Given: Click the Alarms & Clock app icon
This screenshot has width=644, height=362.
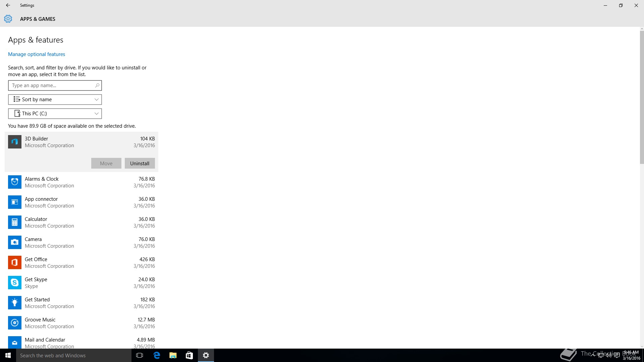Looking at the screenshot, I should click(x=15, y=182).
